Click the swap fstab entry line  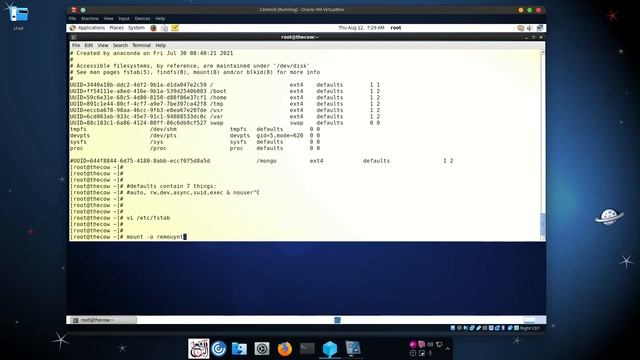click(x=225, y=123)
